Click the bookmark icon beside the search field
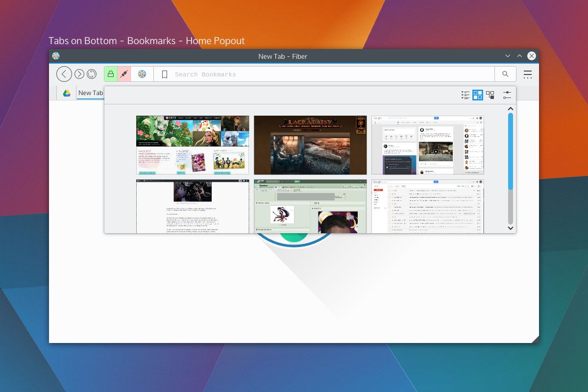The image size is (588, 392). point(165,74)
